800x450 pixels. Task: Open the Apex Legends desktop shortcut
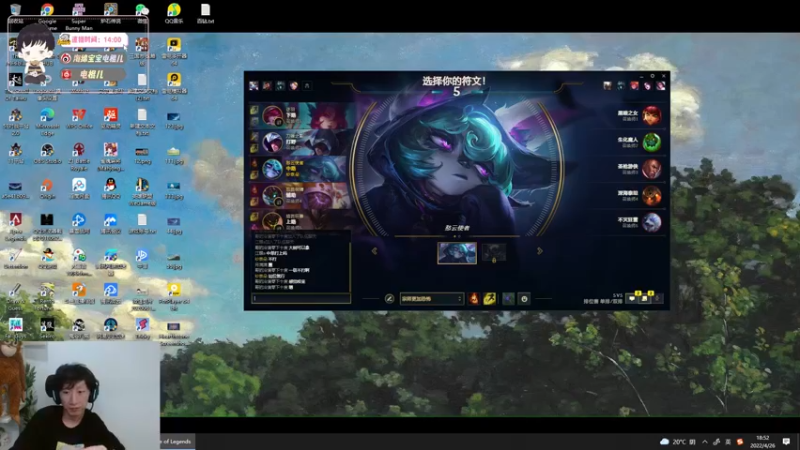point(15,227)
